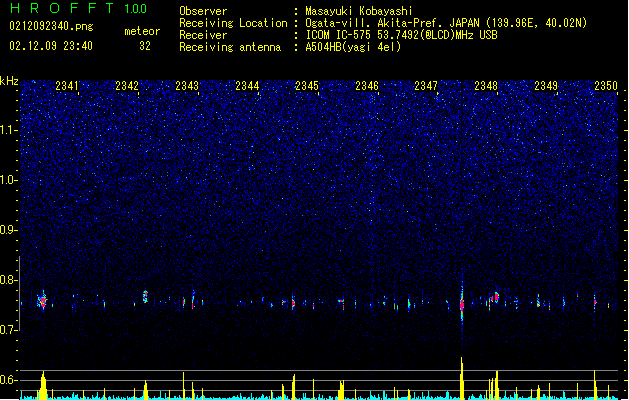Viewport: 629px width, 400px height.
Task: Click the HROFFT 1.0.0 title text
Action: tap(79, 8)
